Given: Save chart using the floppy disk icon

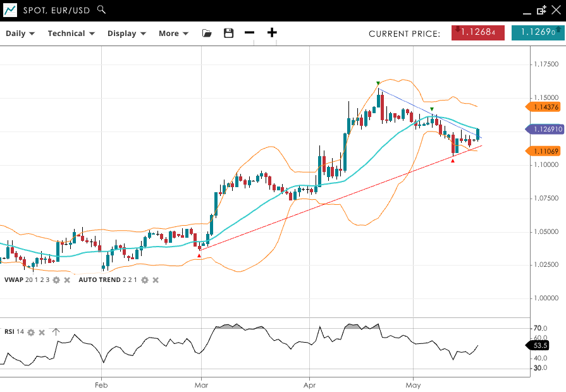Looking at the screenshot, I should 229,34.
